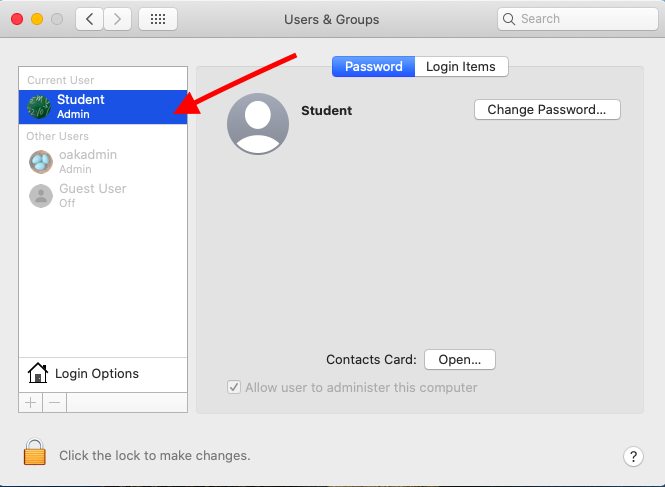The width and height of the screenshot is (665, 487).
Task: Select the Student admin user
Action: [x=103, y=107]
